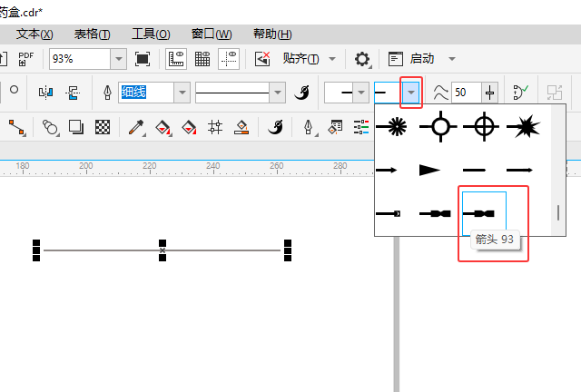Choose the starburst arrowhead with fine rays
The width and height of the screenshot is (581, 392).
(391, 126)
